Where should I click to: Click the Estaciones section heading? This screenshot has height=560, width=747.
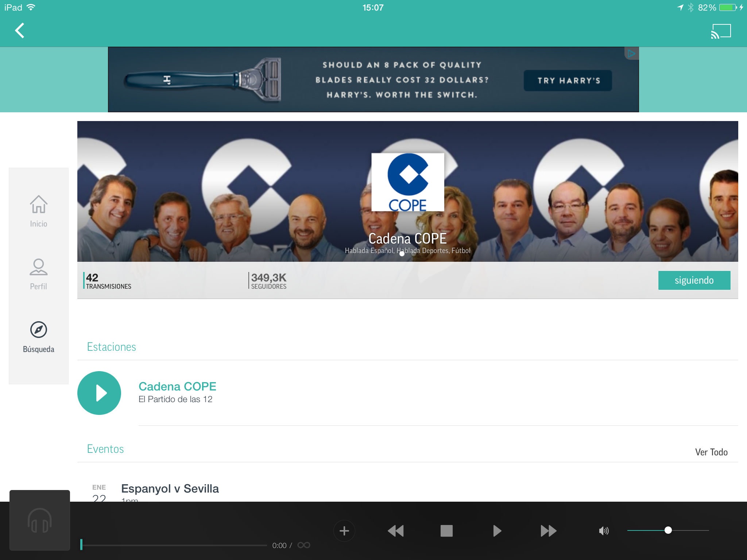tap(111, 347)
